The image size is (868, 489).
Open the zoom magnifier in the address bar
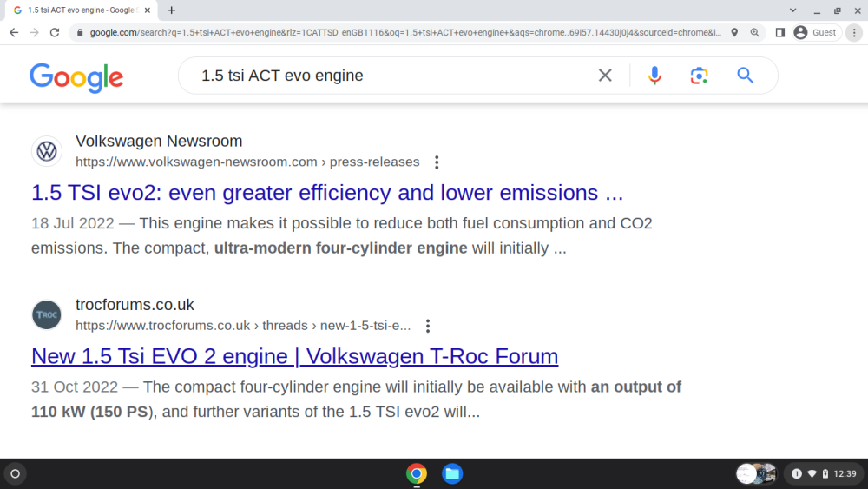754,33
